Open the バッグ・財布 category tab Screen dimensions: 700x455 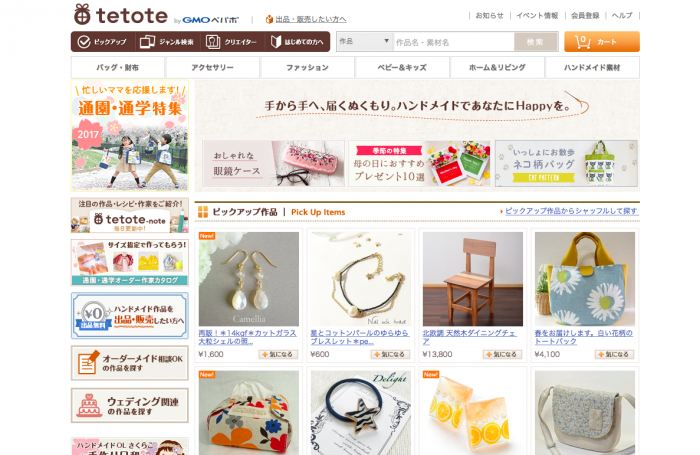tap(117, 67)
